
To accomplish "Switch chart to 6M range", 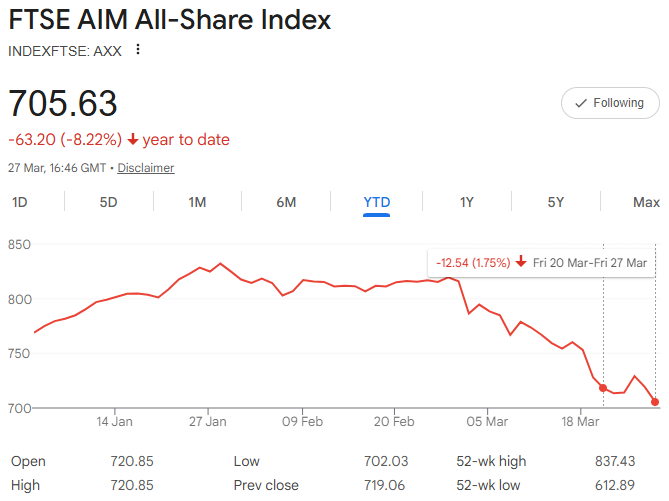I will coord(286,202).
